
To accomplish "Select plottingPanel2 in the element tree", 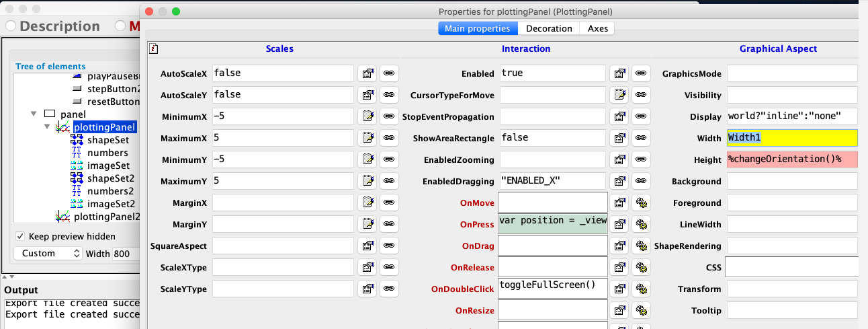I will coord(106,217).
